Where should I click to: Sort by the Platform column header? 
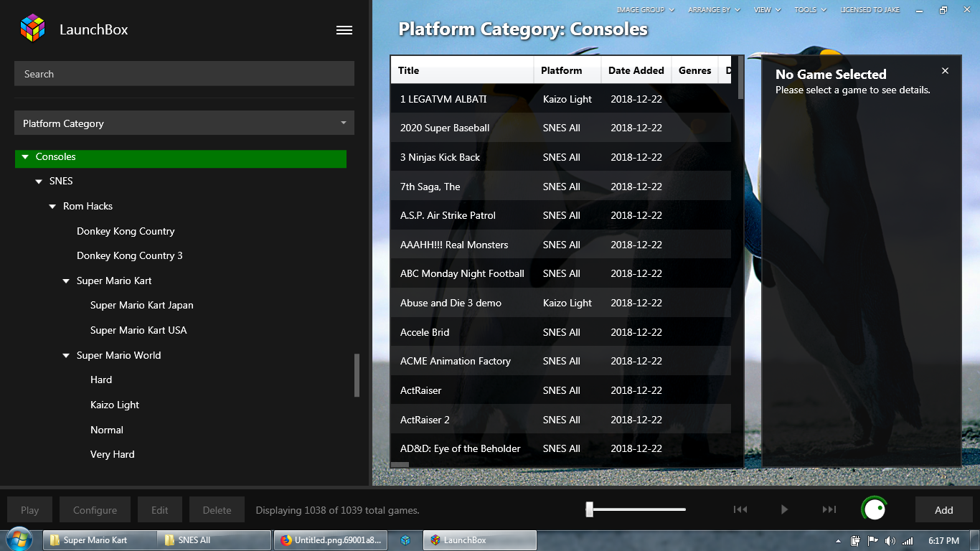tap(567, 70)
